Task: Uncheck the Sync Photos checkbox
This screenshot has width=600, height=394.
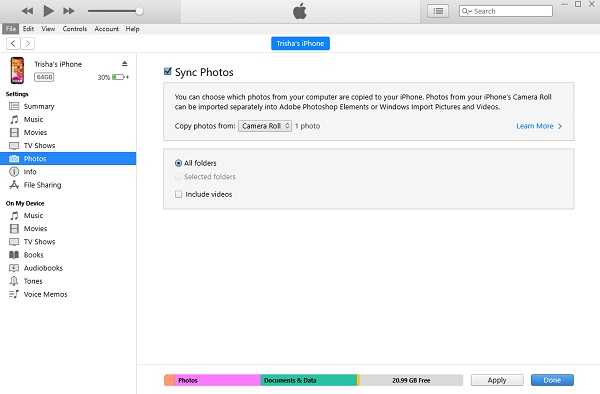Action: click(168, 71)
